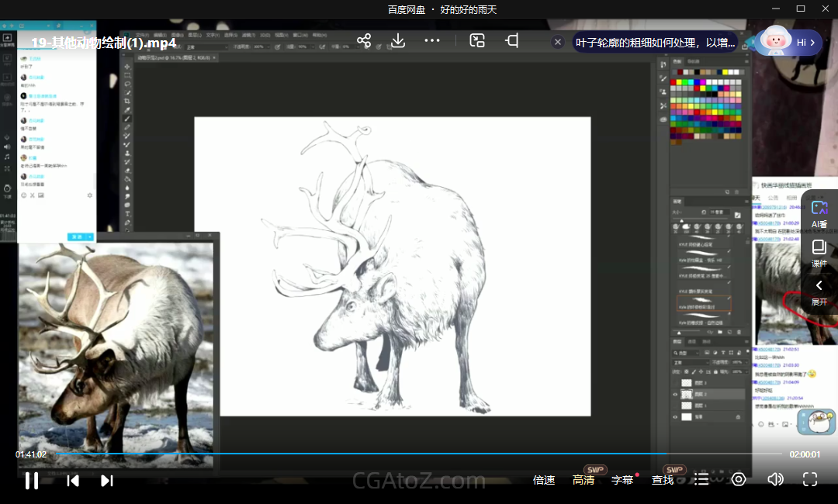
Task: Open the 课件 courseware panel
Action: pos(819,253)
